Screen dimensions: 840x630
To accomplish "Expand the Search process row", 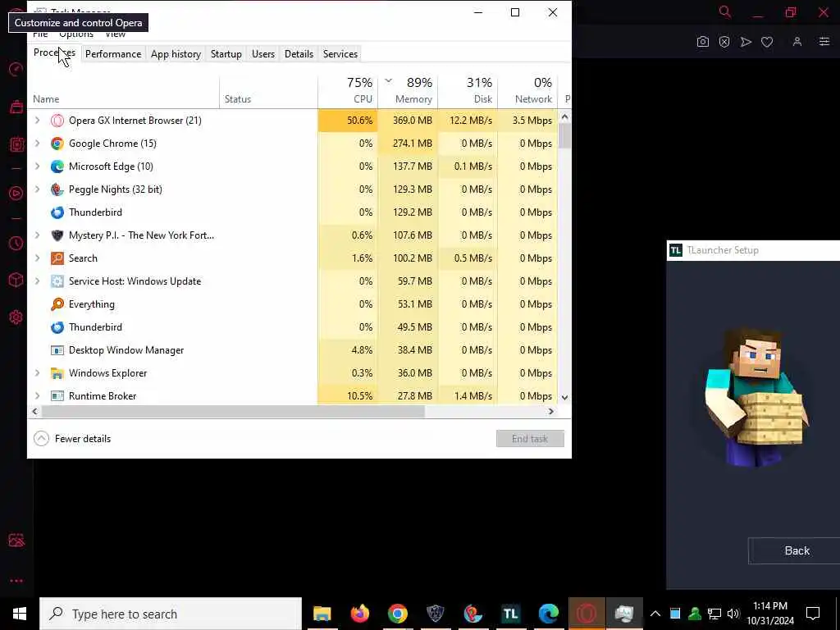I will [x=37, y=258].
